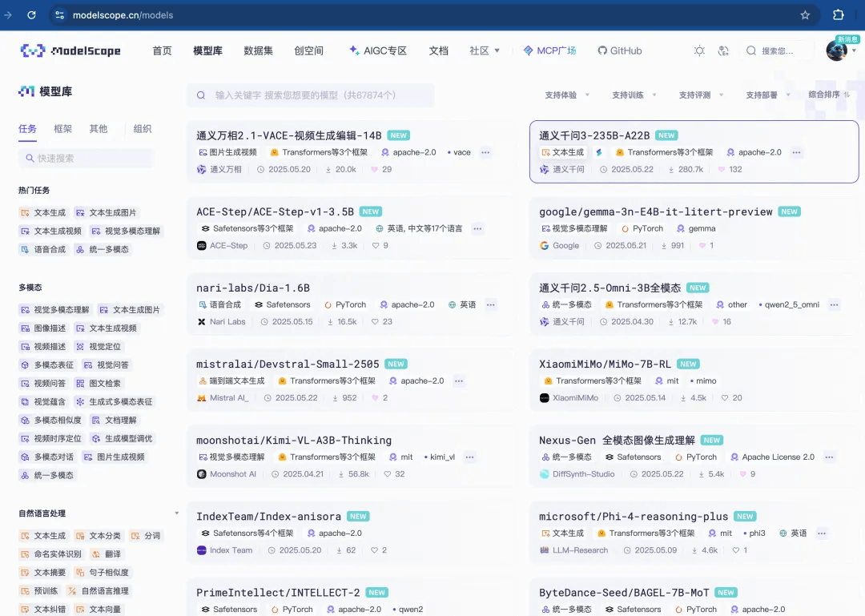Click the Nari Labs organization icon

(201, 322)
